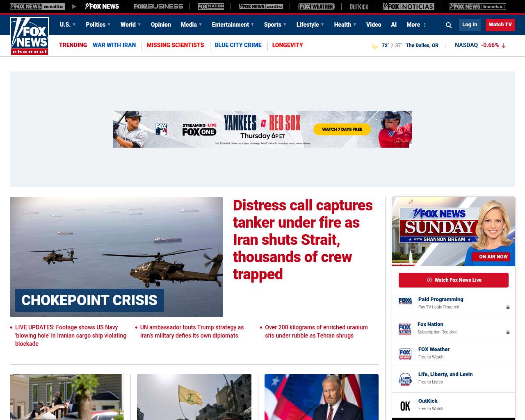Open the Fox News Books logo
Image resolution: width=525 pixels, height=420 pixels.
point(477,7)
